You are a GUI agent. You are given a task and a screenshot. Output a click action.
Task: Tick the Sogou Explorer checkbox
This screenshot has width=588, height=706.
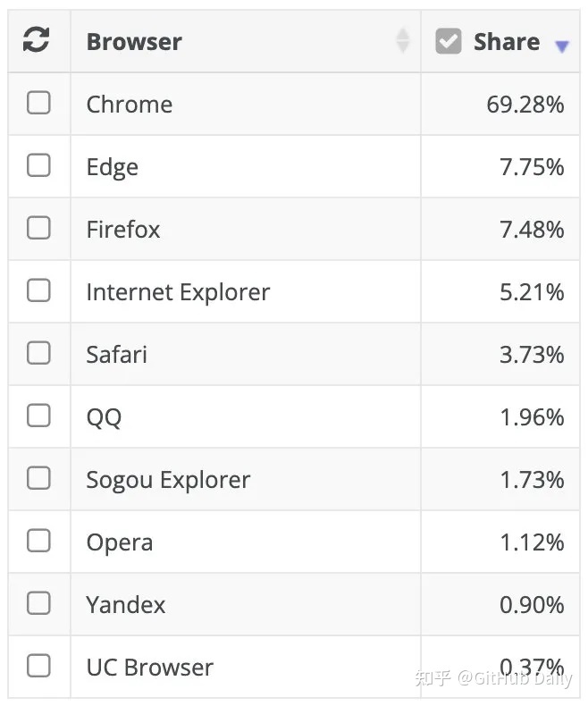pyautogui.click(x=38, y=478)
